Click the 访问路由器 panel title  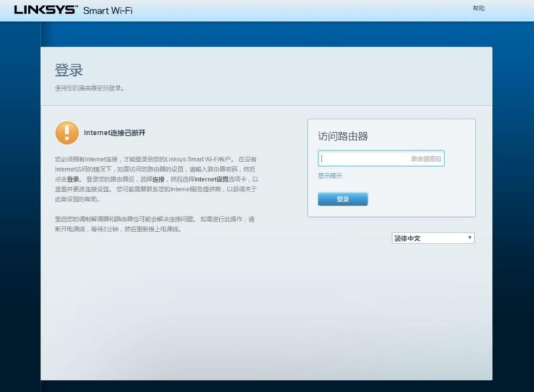point(343,136)
